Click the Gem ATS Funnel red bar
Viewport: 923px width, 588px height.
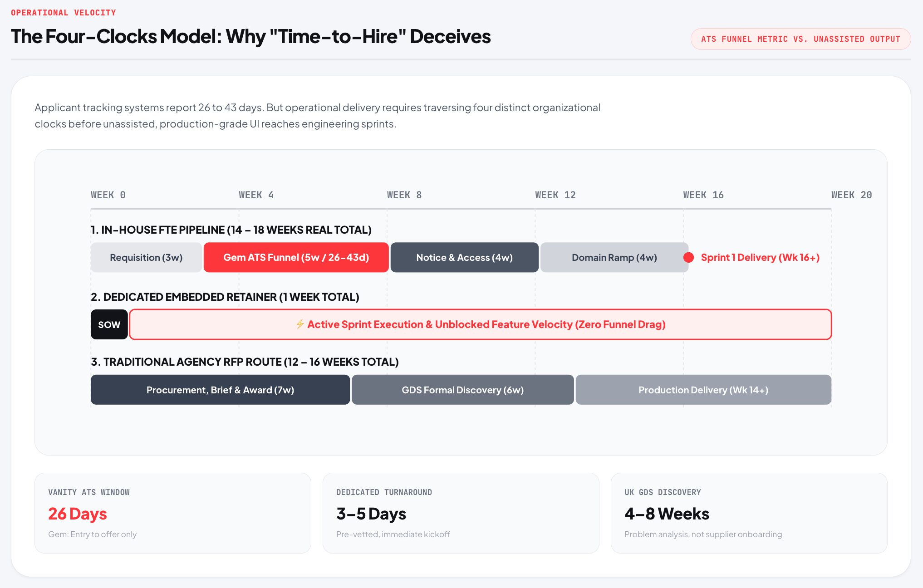point(296,257)
